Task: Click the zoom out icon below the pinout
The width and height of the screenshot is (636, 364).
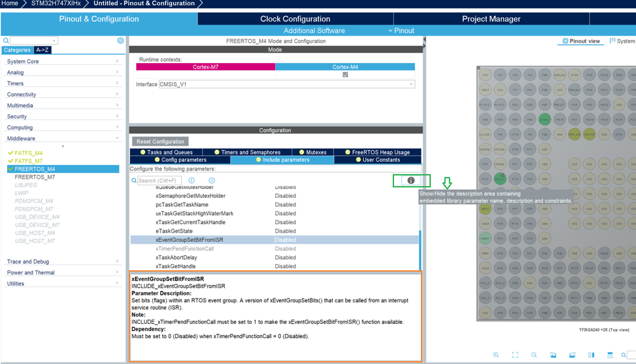Action: [x=534, y=355]
